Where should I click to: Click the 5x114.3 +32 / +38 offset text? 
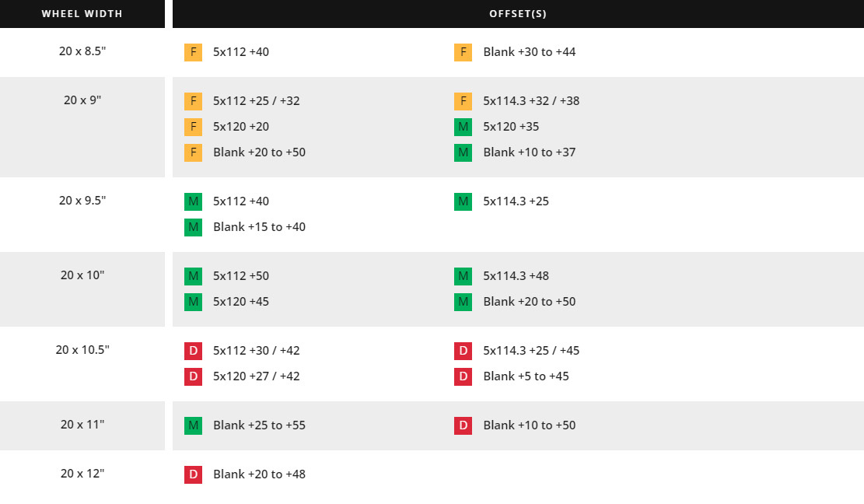click(531, 101)
